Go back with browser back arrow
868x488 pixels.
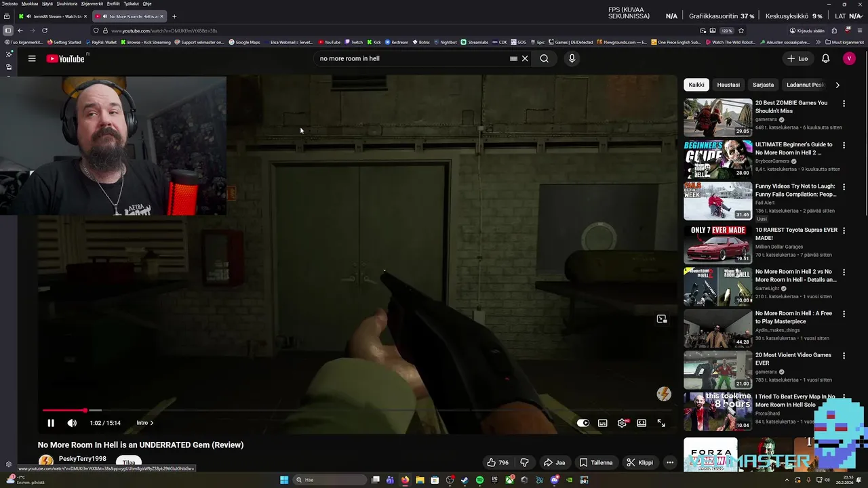pyautogui.click(x=20, y=30)
